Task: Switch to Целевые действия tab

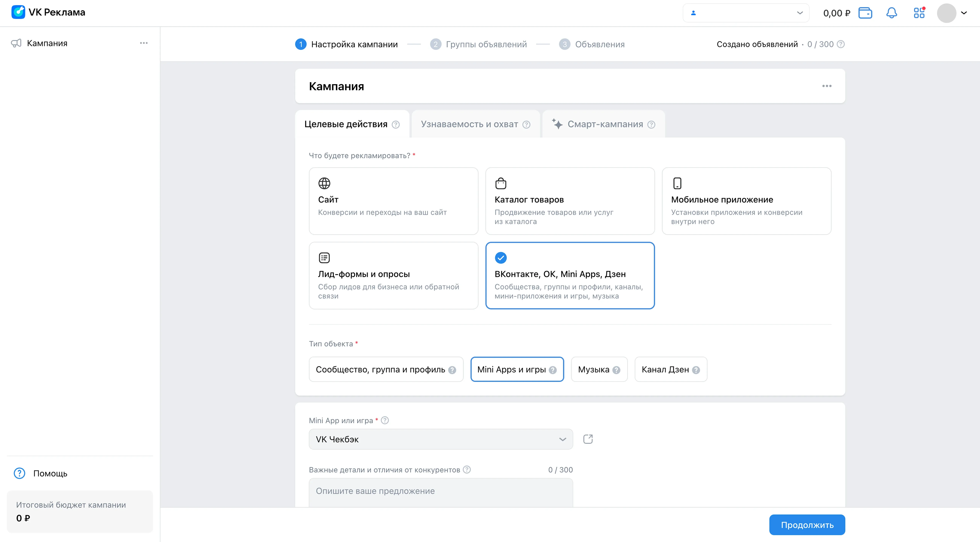Action: 352,124
